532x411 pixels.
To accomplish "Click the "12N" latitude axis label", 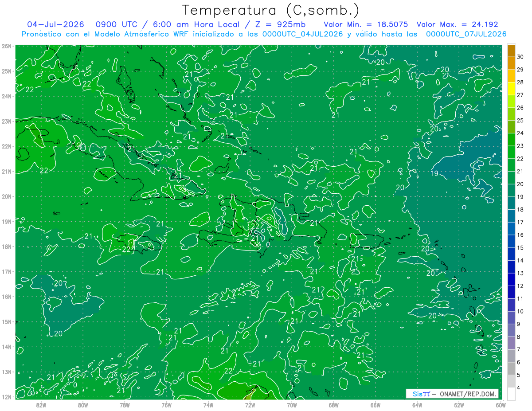I will coord(6,397).
